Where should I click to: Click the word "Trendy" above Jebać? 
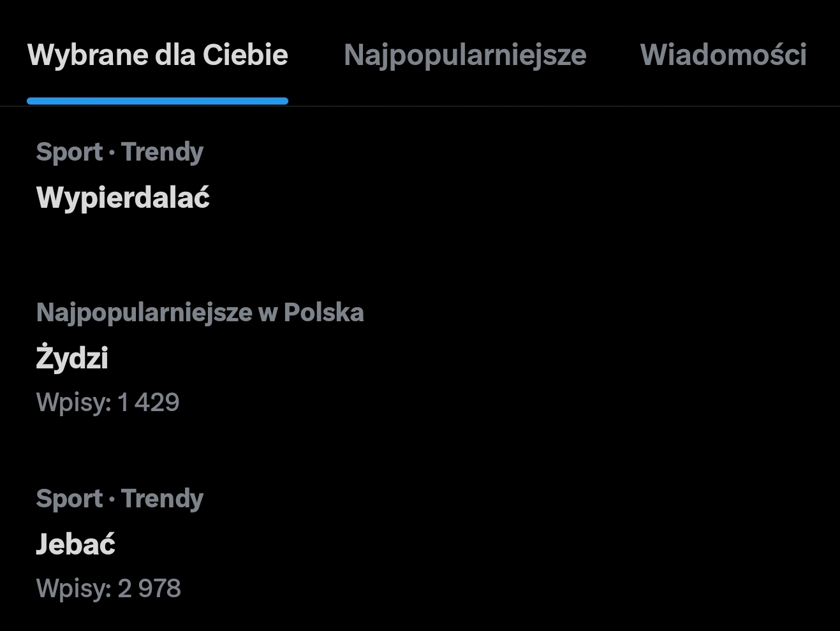coord(162,498)
